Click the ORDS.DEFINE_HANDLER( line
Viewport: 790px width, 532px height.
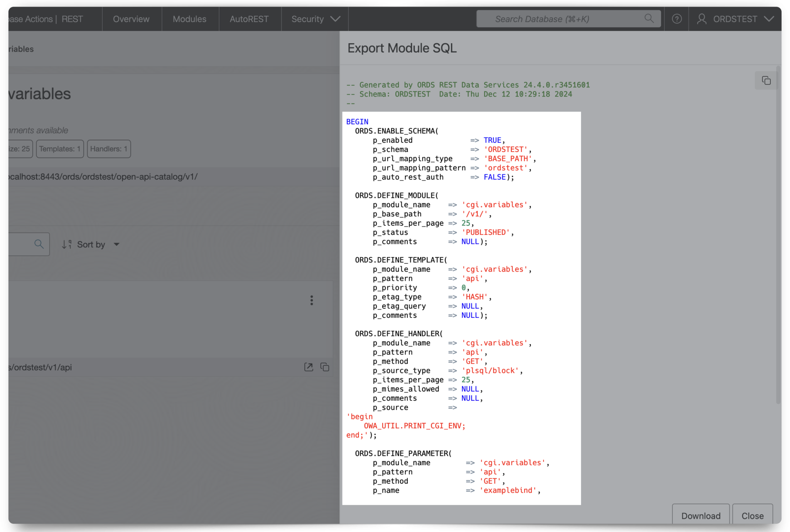(x=399, y=333)
